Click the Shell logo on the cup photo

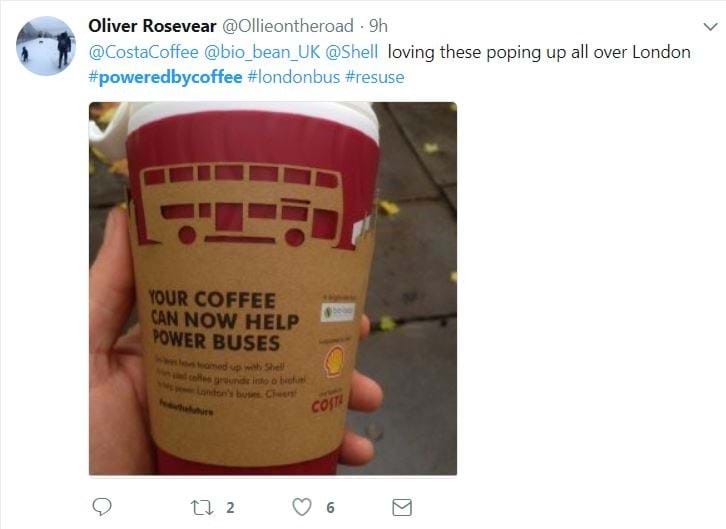coord(334,361)
